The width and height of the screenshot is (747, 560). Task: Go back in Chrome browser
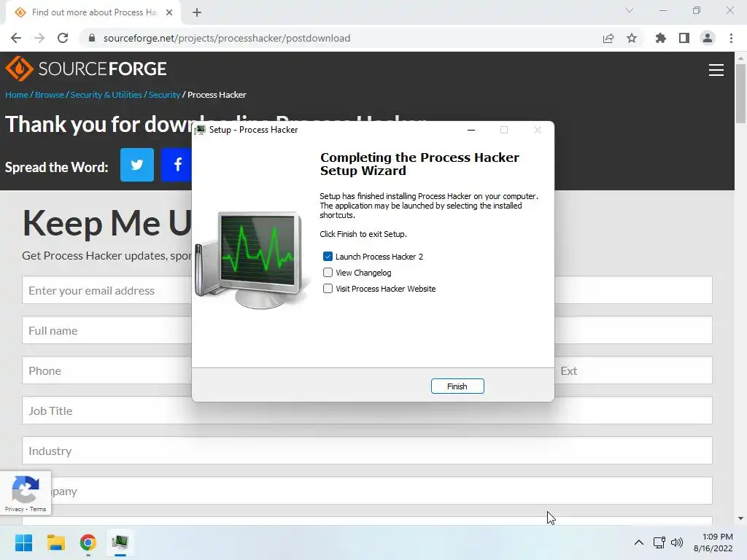(x=16, y=38)
